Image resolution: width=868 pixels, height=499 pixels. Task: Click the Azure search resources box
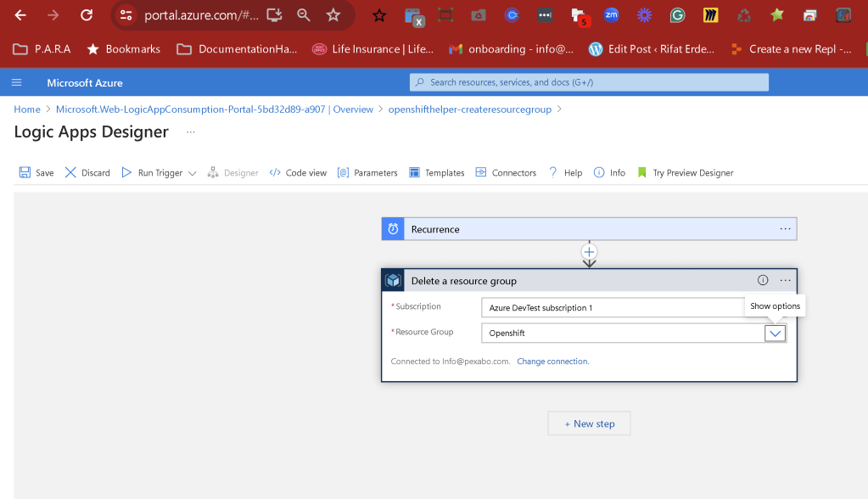point(589,82)
